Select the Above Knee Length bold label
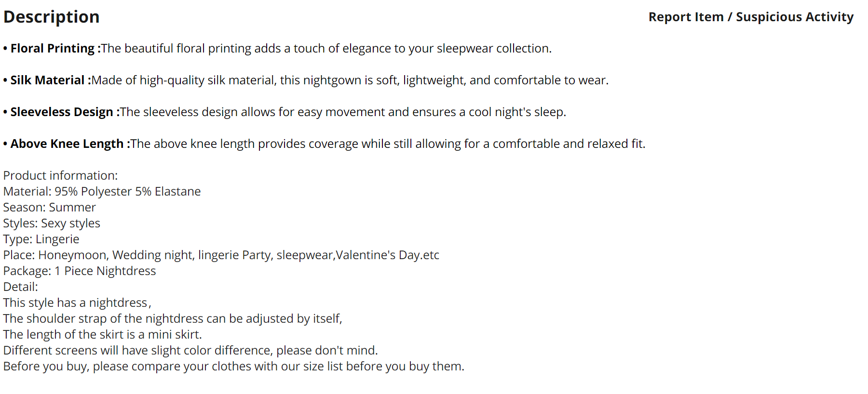868x394 pixels. tap(70, 144)
